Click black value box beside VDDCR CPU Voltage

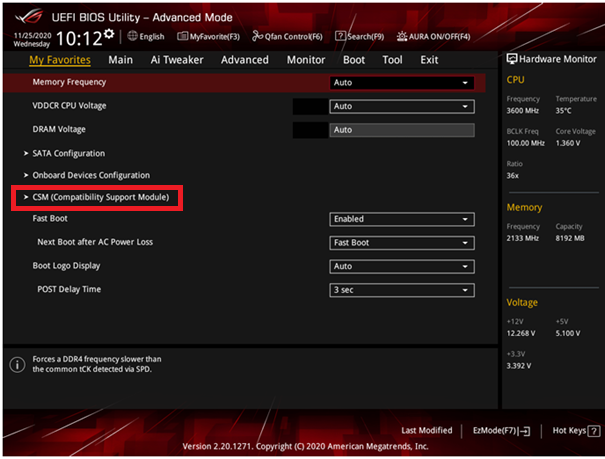pos(311,106)
